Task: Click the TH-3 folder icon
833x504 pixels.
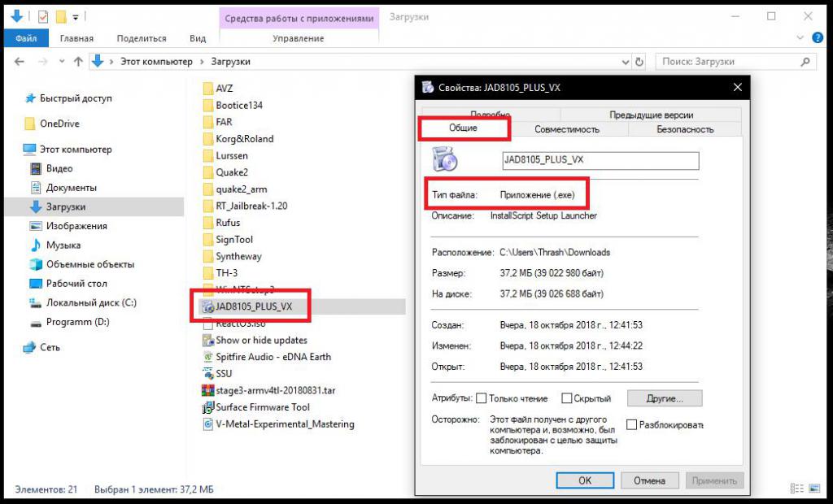Action: pos(207,273)
